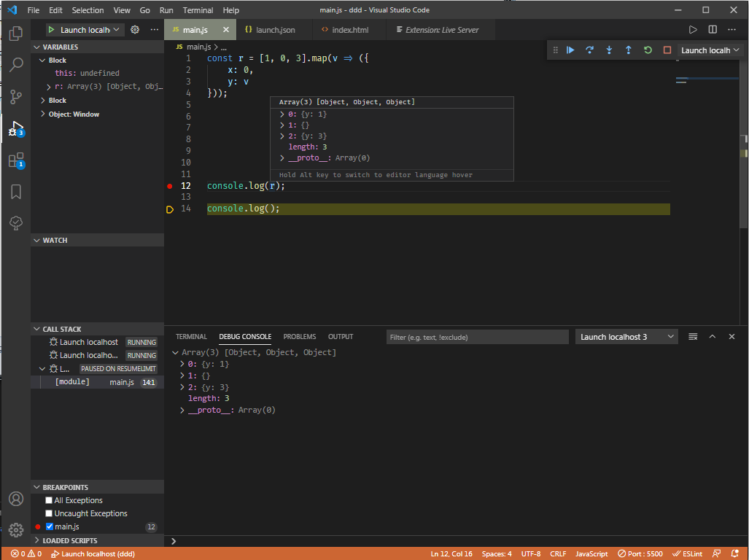749x560 pixels.
Task: Open launch.json via debug gear icon
Action: click(x=135, y=30)
